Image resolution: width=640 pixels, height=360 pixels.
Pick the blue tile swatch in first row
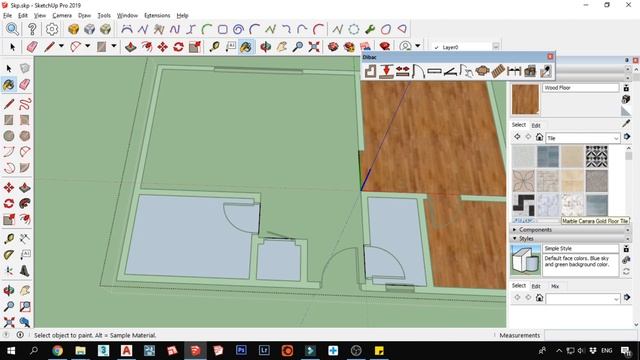point(548,157)
